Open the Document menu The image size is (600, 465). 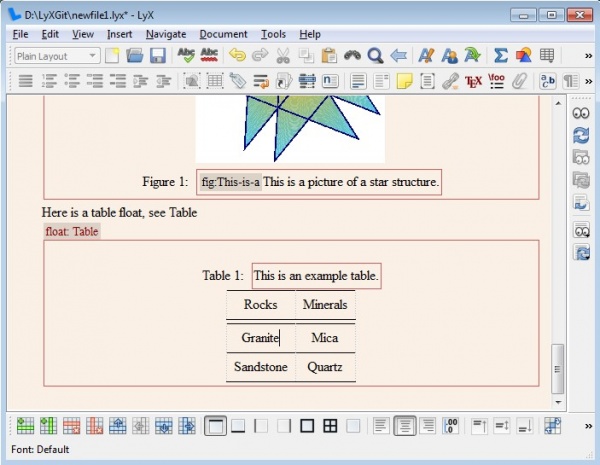(x=222, y=34)
